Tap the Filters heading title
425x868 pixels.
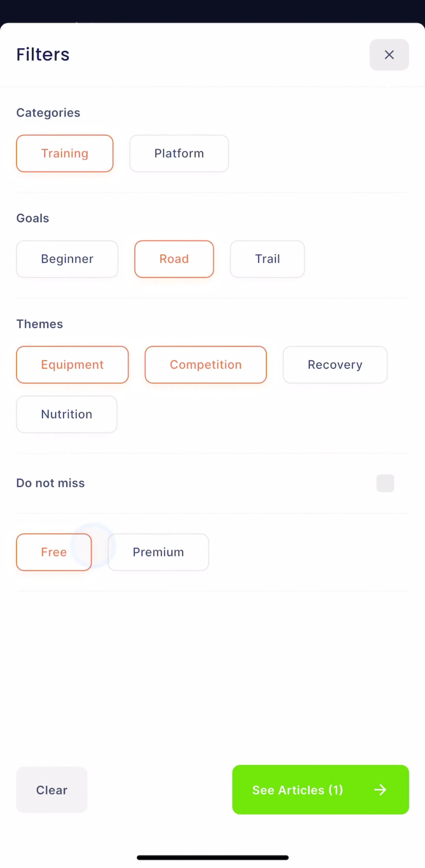coord(43,54)
